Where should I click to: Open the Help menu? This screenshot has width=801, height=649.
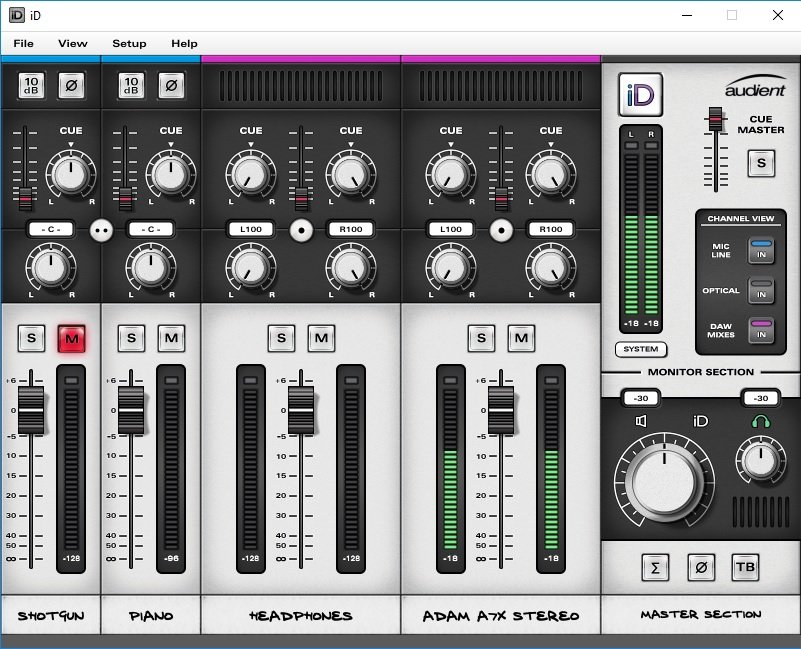tap(184, 43)
